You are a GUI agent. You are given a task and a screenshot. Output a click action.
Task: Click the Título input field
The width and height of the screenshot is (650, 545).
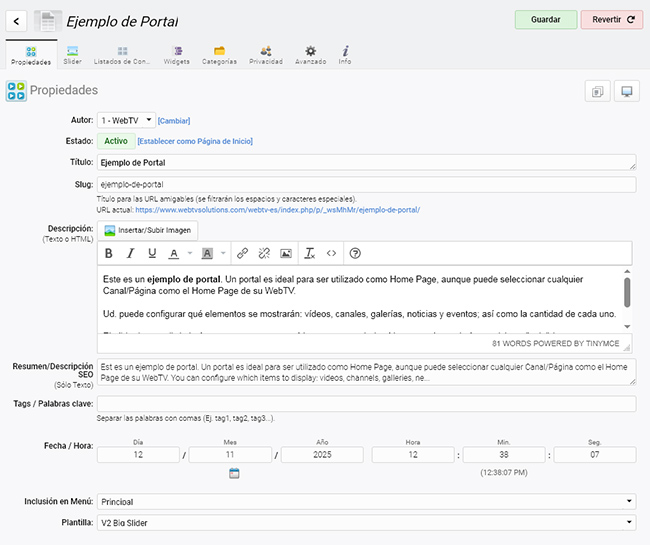[x=366, y=162]
